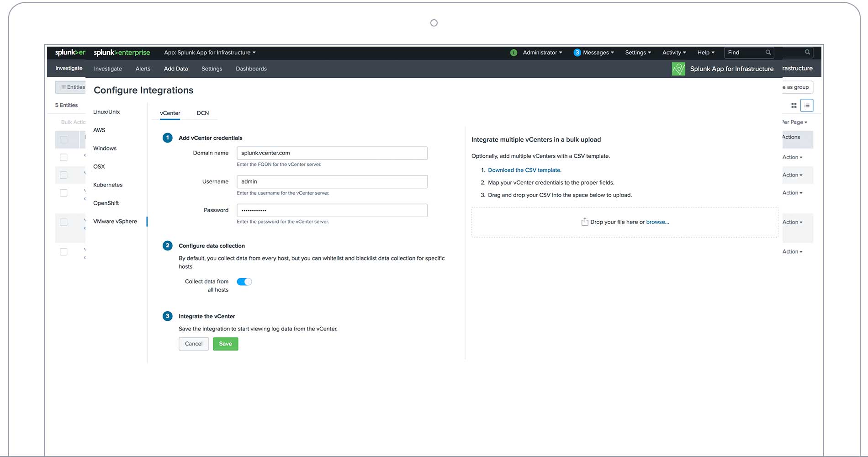The width and height of the screenshot is (868, 457).
Task: Select OSX integration
Action: tap(99, 167)
